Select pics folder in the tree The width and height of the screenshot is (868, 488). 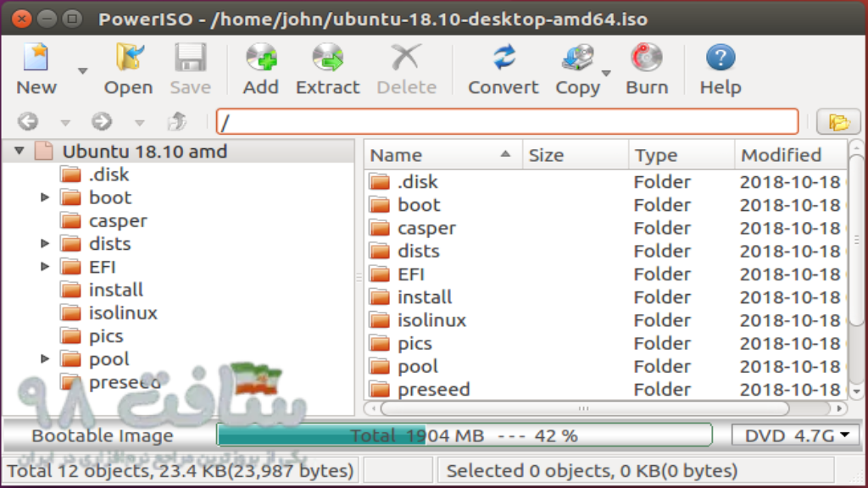coord(106,336)
